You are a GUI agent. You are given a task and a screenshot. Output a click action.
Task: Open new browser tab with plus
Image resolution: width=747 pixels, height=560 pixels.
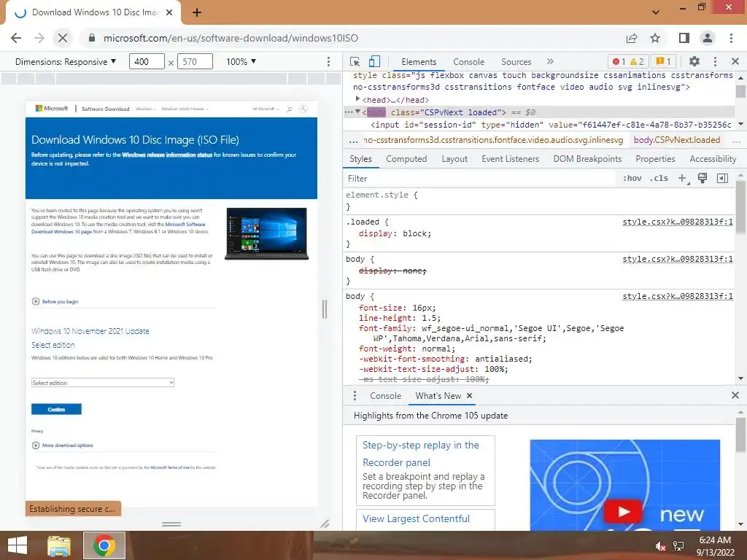point(197,12)
